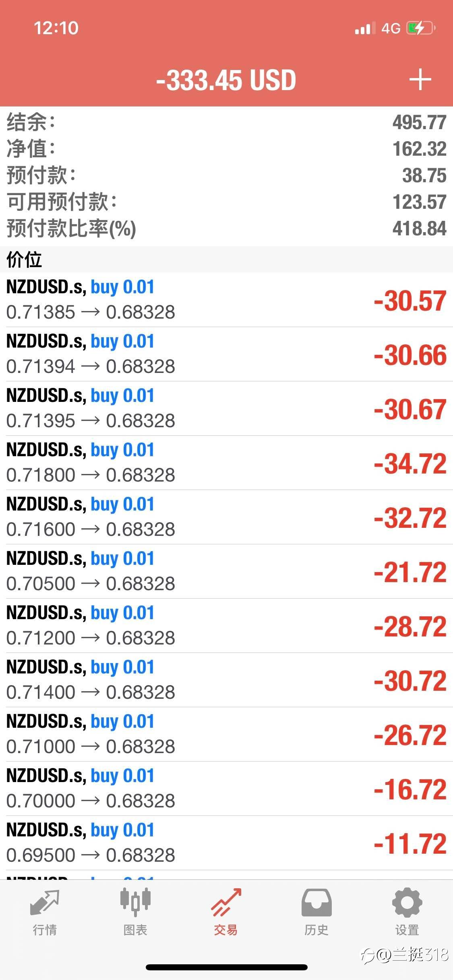Tap the position opened at 0.70500
The image size is (453, 980).
(x=226, y=571)
